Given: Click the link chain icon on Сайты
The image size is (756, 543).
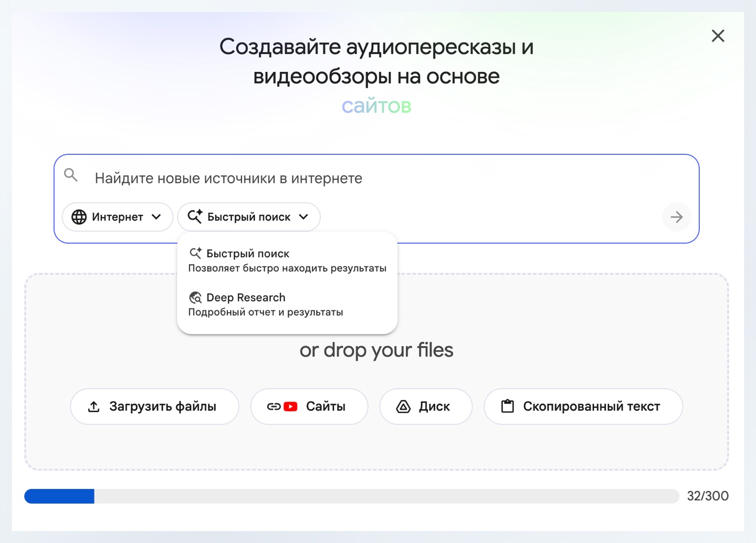Looking at the screenshot, I should (x=274, y=406).
